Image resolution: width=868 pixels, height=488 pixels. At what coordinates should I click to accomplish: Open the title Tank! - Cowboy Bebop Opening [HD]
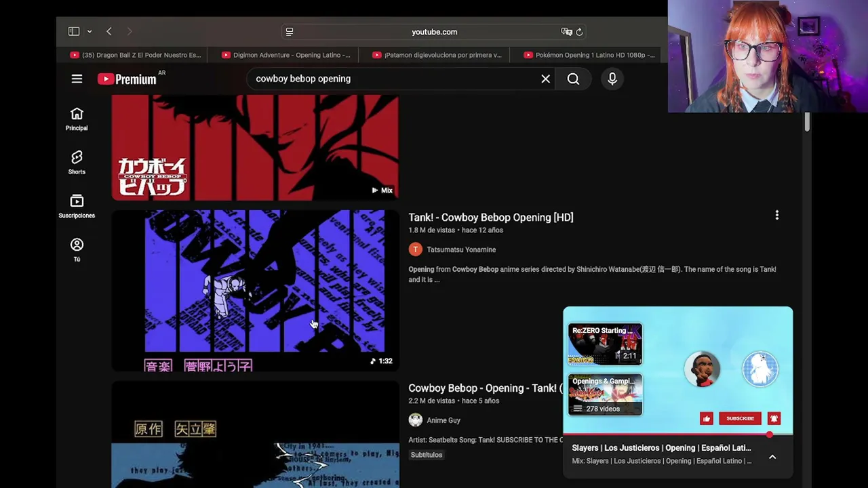point(491,218)
